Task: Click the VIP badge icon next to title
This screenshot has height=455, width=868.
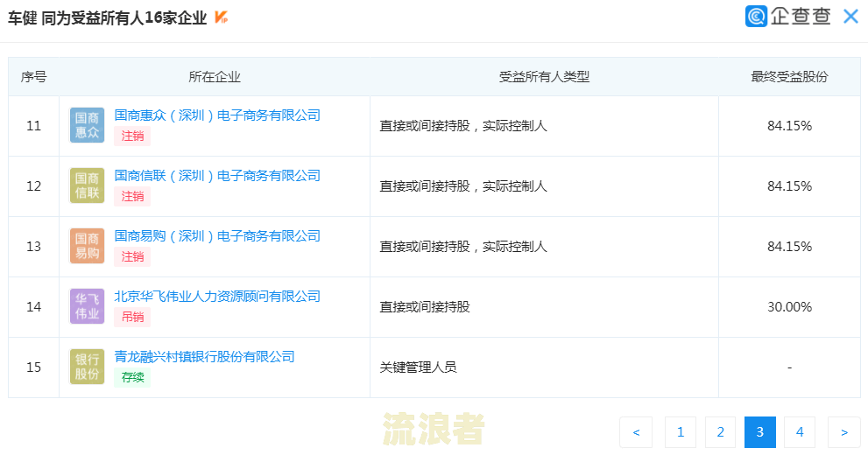Action: pos(221,17)
